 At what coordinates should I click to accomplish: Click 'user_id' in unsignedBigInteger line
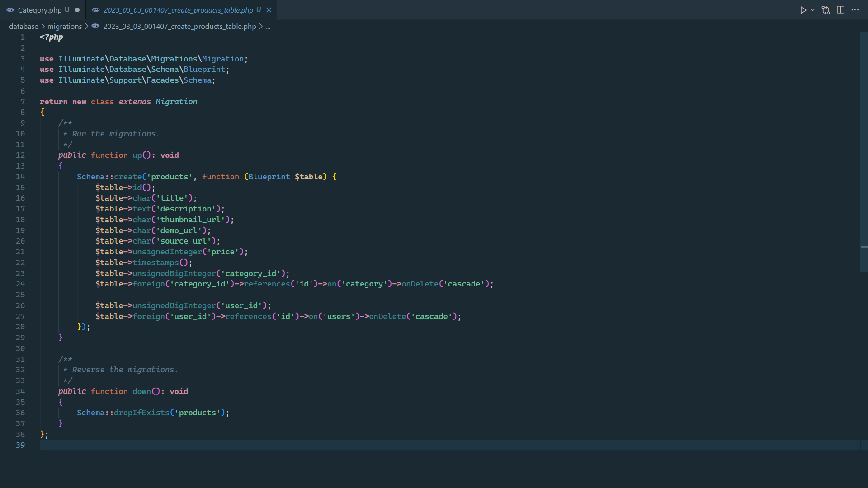click(x=241, y=305)
